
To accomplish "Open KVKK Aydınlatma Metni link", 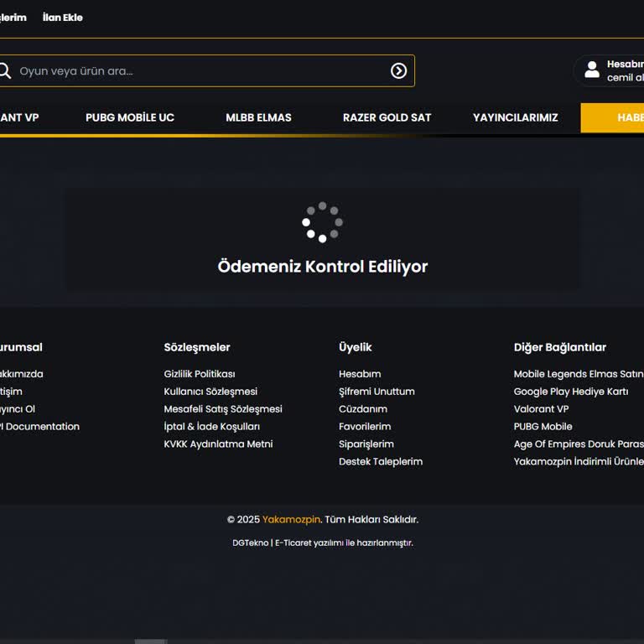I will tap(218, 444).
